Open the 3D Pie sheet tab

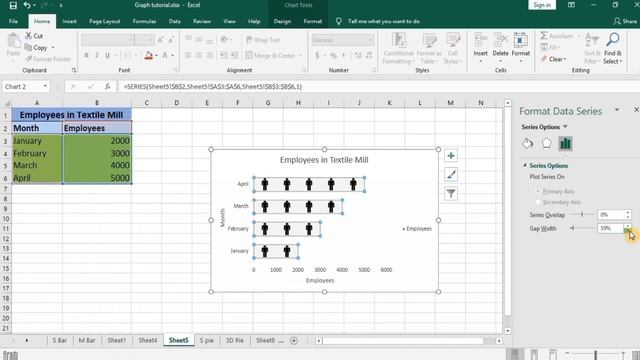coord(235,340)
